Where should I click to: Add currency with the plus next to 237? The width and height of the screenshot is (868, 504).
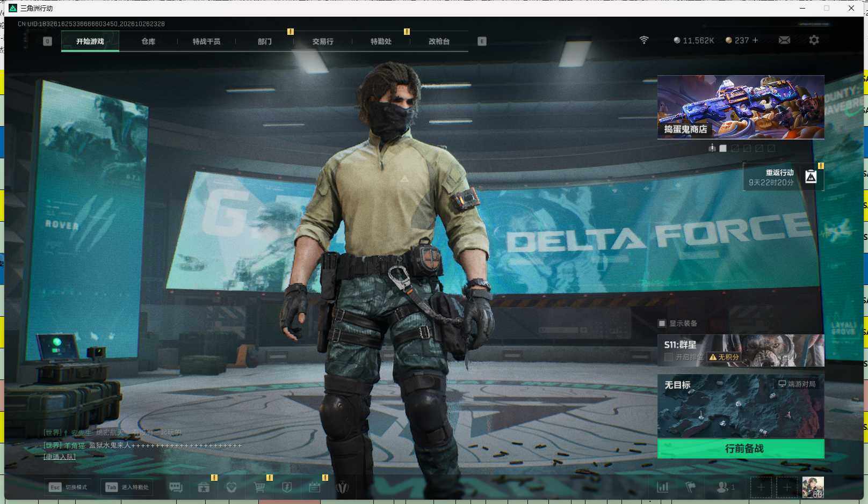click(755, 40)
